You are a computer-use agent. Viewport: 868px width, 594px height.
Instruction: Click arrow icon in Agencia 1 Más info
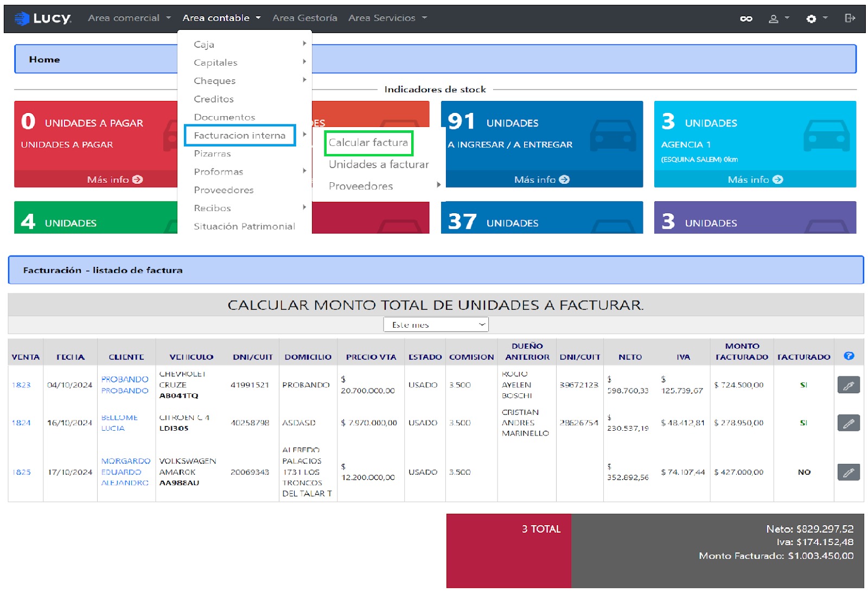click(777, 180)
